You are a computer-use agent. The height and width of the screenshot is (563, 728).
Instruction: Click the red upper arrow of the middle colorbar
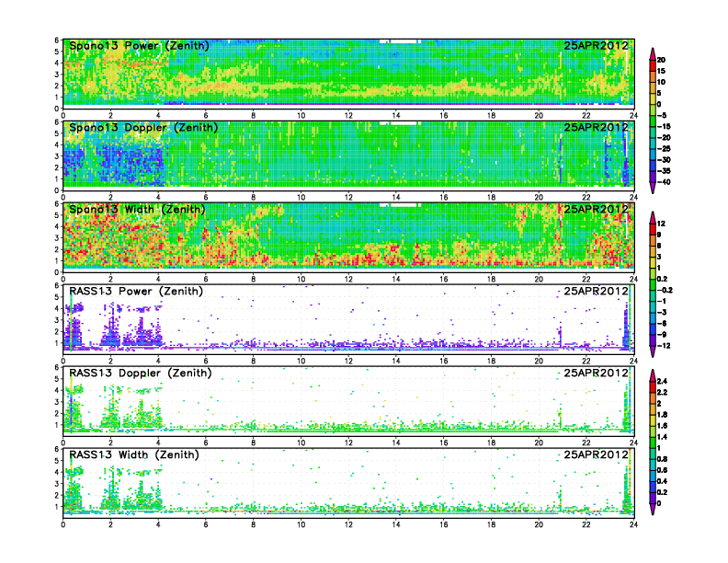click(653, 217)
